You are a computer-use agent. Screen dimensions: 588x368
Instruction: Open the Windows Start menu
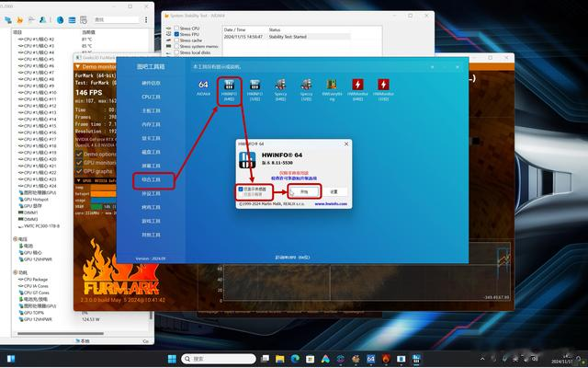point(172,359)
